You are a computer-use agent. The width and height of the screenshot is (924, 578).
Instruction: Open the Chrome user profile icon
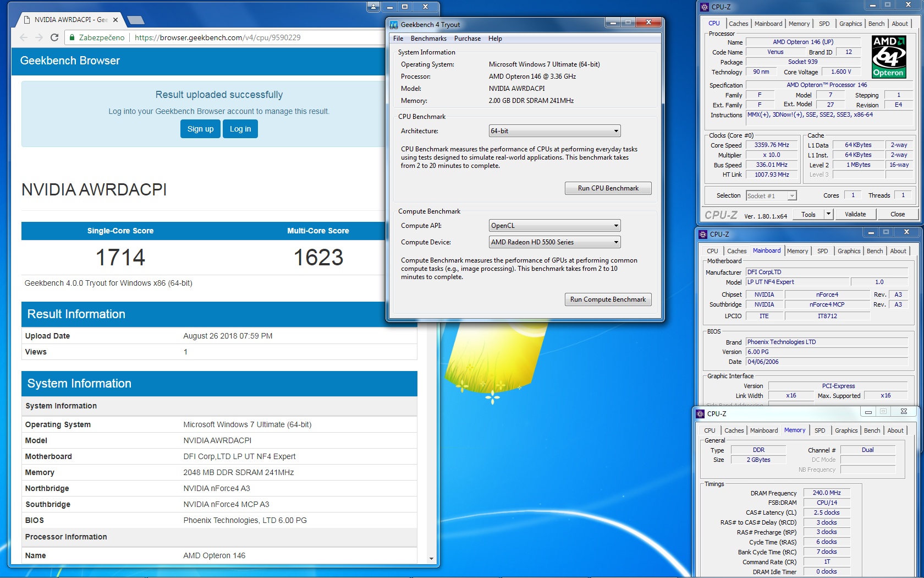click(373, 7)
